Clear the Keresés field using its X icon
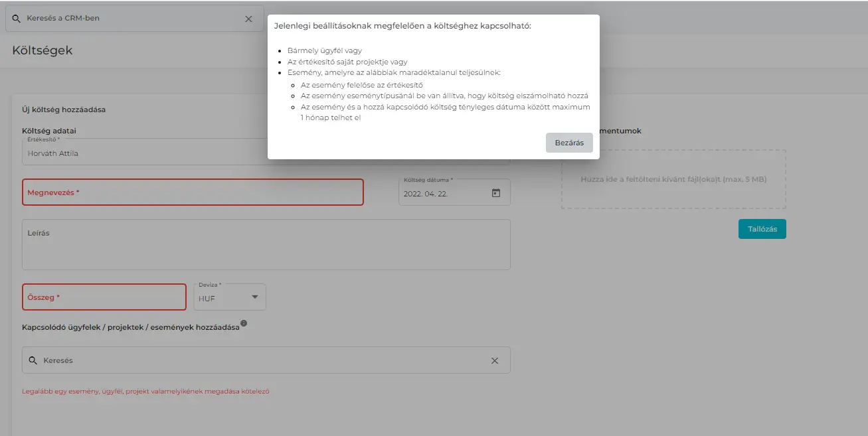This screenshot has height=436, width=868. (x=494, y=360)
